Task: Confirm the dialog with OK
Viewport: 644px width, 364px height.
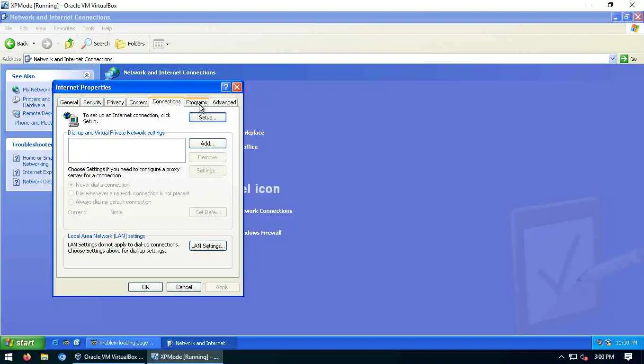Action: [145, 287]
